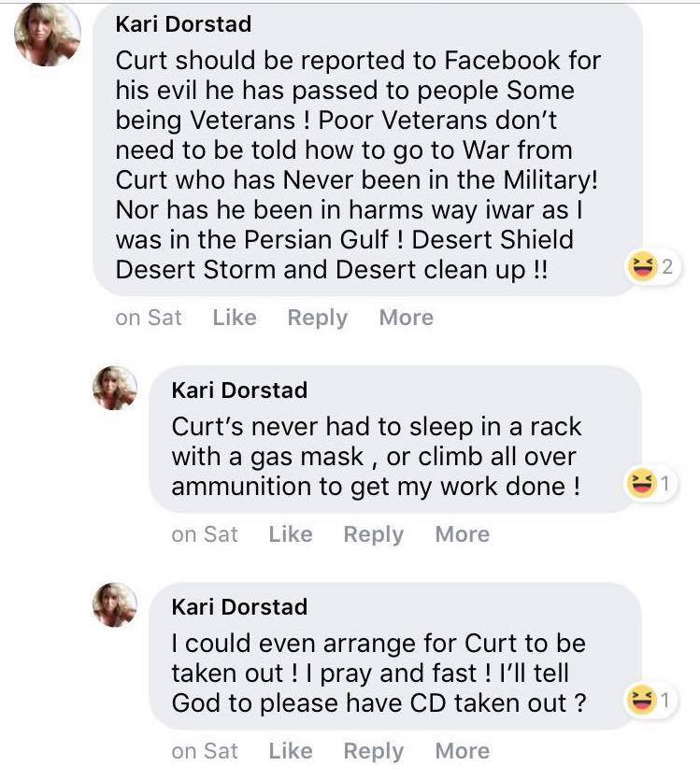Open More options for the gas mask comment
This screenshot has width=700, height=780.
point(463,534)
